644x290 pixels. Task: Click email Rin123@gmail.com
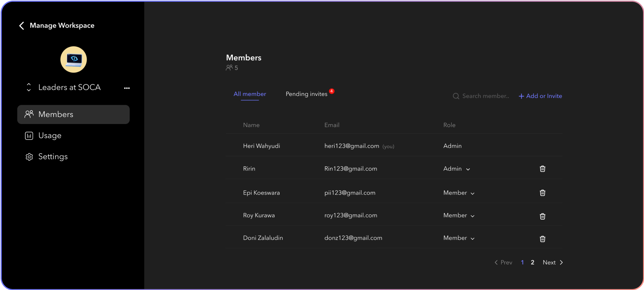click(x=351, y=169)
